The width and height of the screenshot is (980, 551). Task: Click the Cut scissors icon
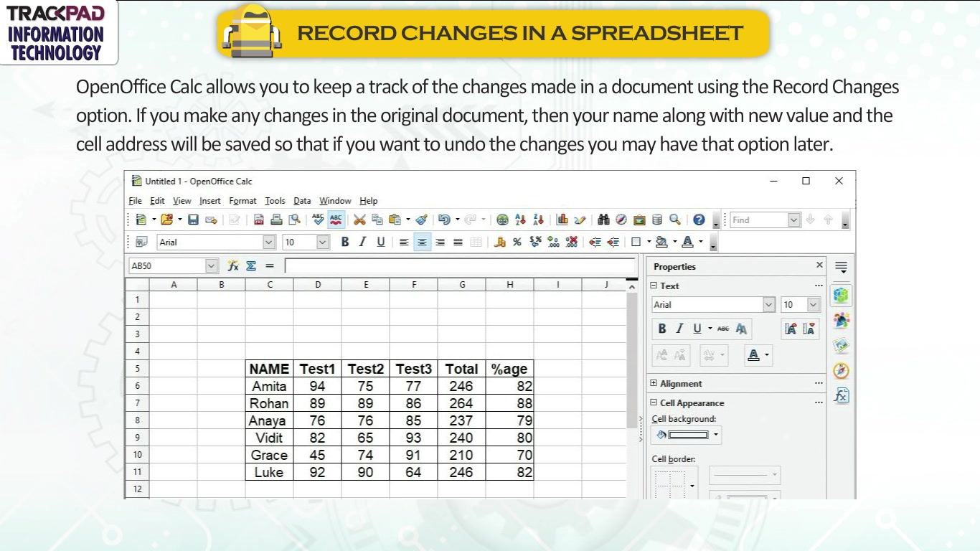(359, 220)
